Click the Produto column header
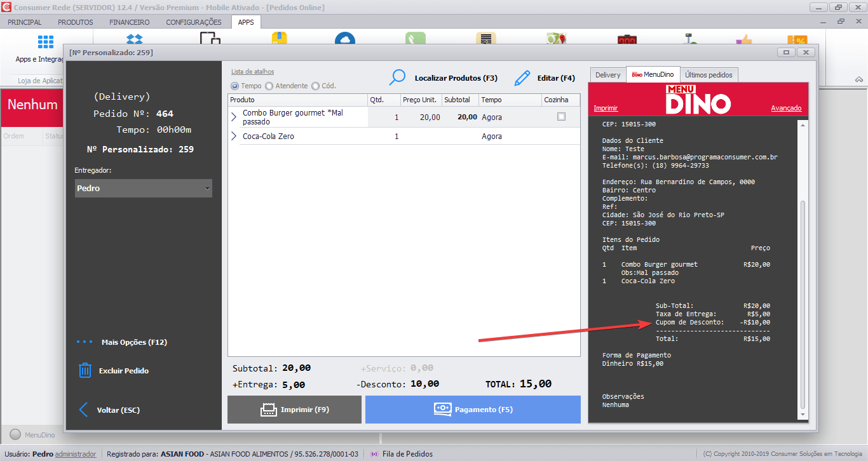868x461 pixels. pos(297,100)
